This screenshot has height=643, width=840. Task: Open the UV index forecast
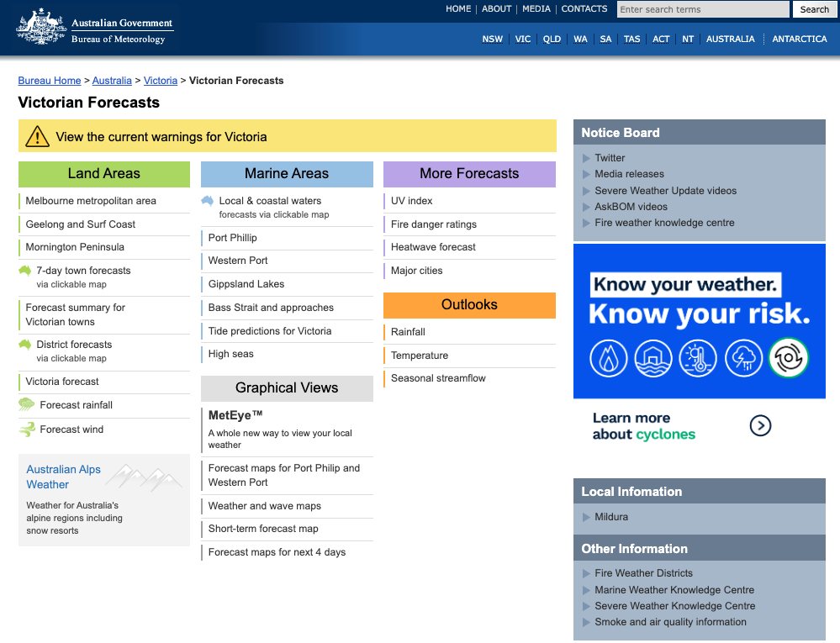pos(411,201)
